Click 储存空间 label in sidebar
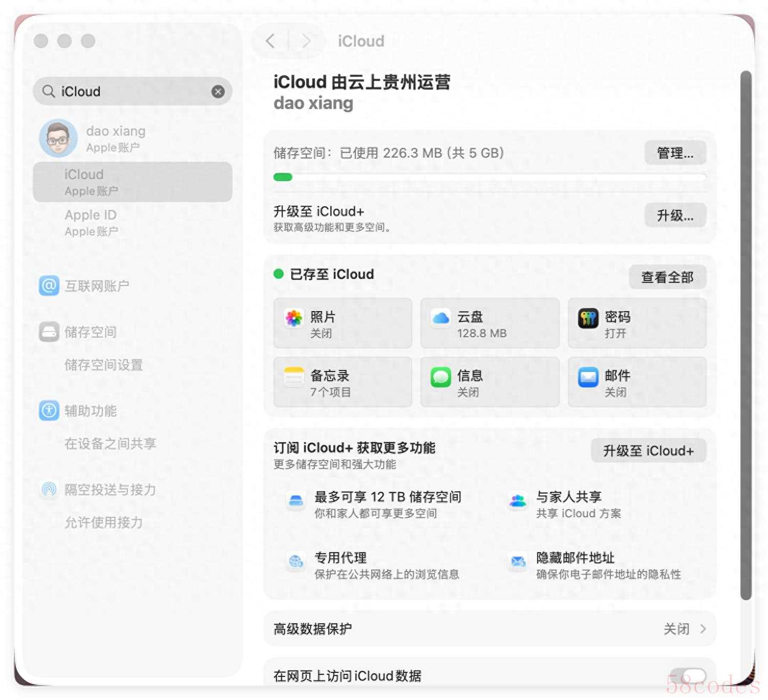This screenshot has width=768, height=700. [91, 332]
